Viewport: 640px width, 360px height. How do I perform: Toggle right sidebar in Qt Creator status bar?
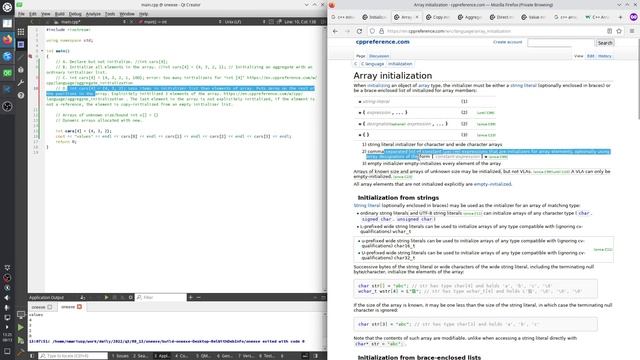point(316,356)
